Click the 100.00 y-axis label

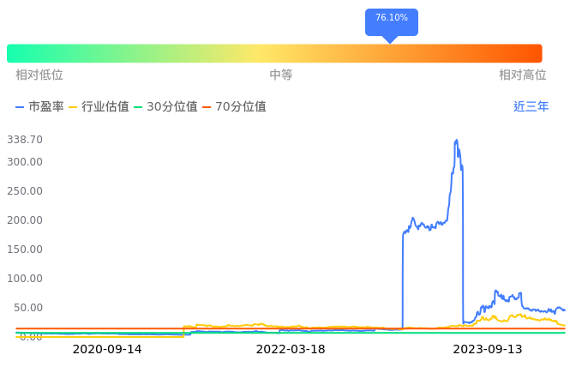point(24,279)
